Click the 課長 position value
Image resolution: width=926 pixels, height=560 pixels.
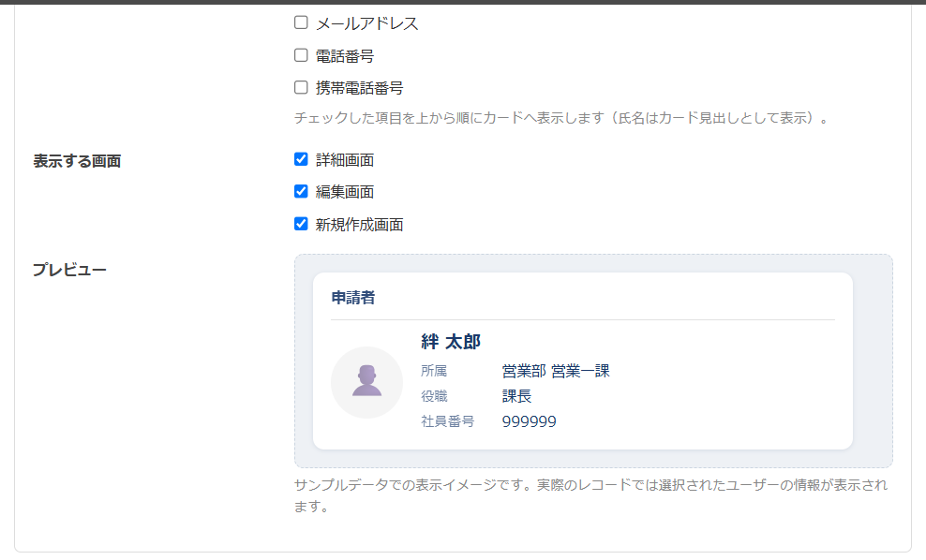click(x=516, y=396)
